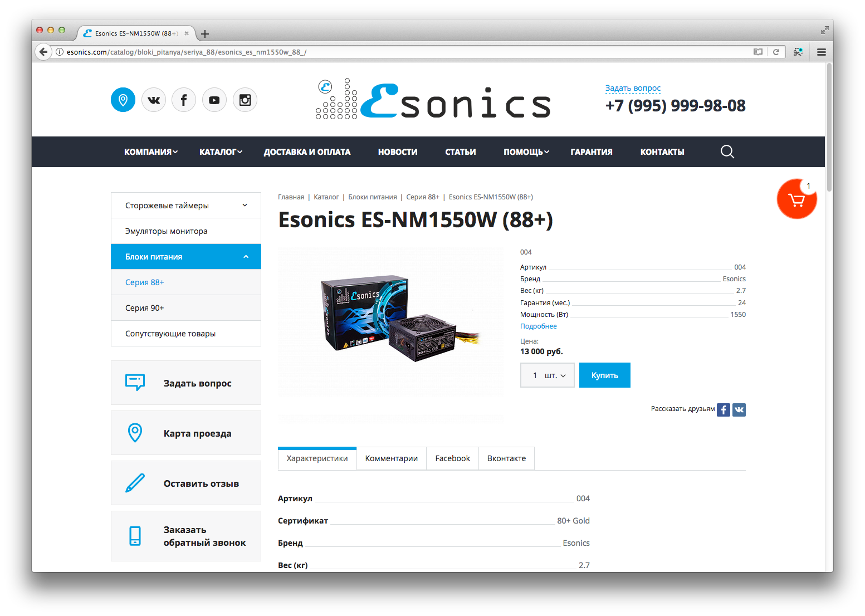Open the Facebook round icon in header
865x616 pixels.
coord(184,100)
